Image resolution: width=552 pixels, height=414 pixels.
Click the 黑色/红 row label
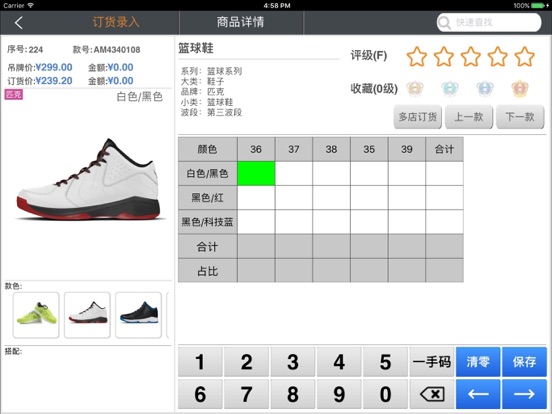coord(208,198)
